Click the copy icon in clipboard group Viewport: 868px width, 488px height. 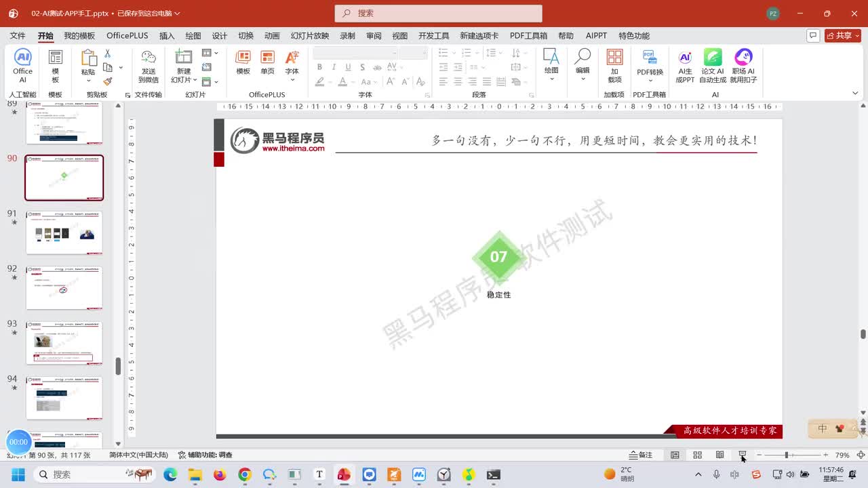[107, 67]
